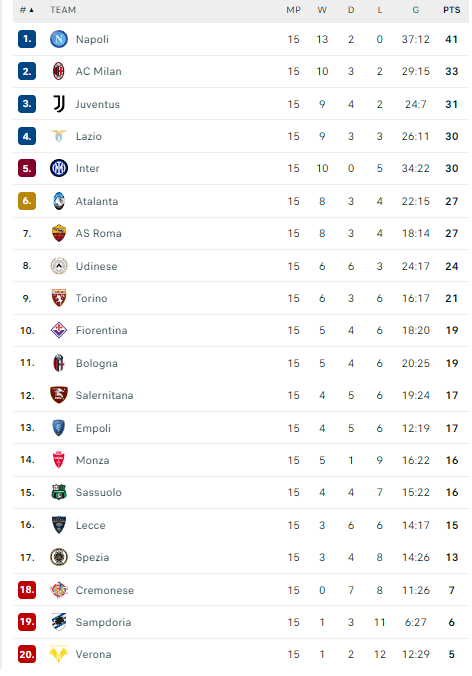Image resolution: width=472 pixels, height=676 pixels.
Task: Click the gold rank 6 badge
Action: click(x=27, y=201)
